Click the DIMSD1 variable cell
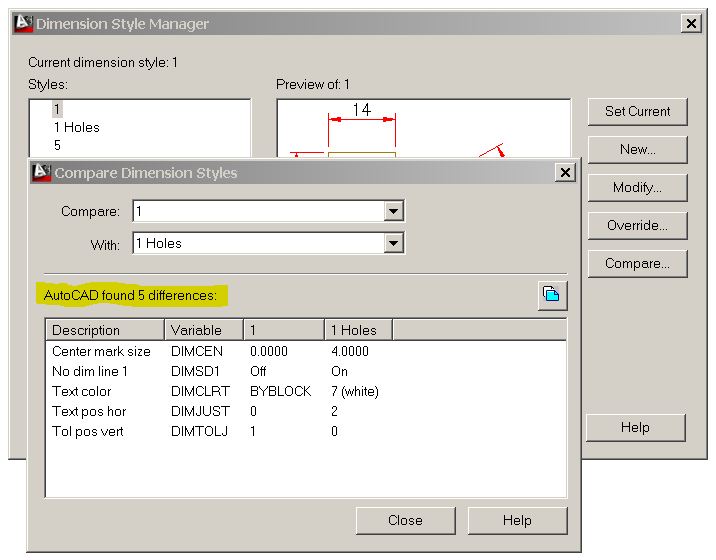Screen dimensions: 716x560 tap(195, 371)
